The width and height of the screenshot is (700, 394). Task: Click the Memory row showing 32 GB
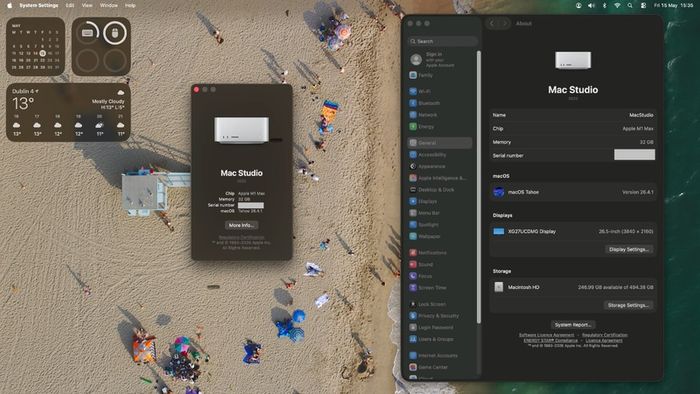click(573, 142)
